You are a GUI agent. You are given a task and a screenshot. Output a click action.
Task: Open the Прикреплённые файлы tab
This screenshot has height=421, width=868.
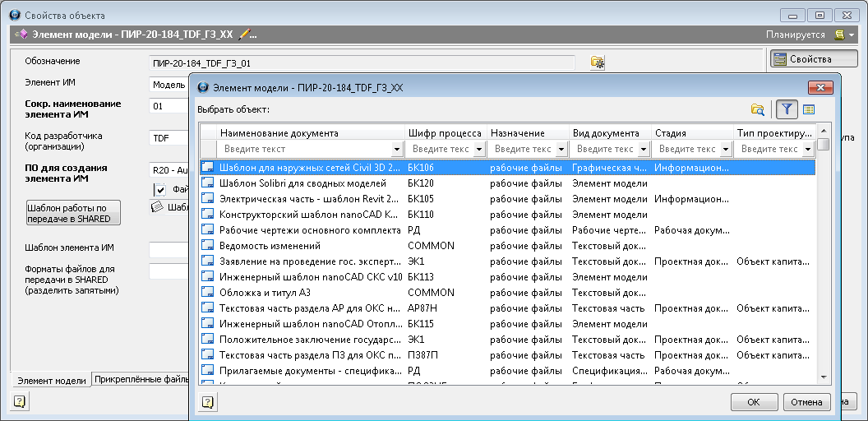click(x=141, y=380)
